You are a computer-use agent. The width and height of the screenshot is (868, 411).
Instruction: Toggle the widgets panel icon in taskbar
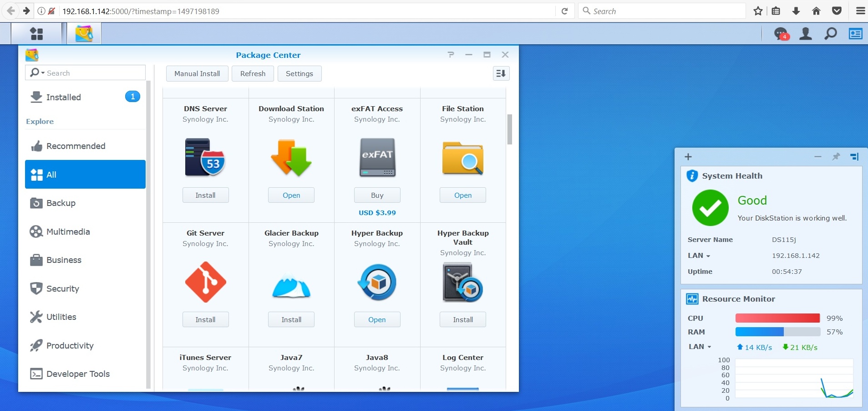(x=856, y=34)
